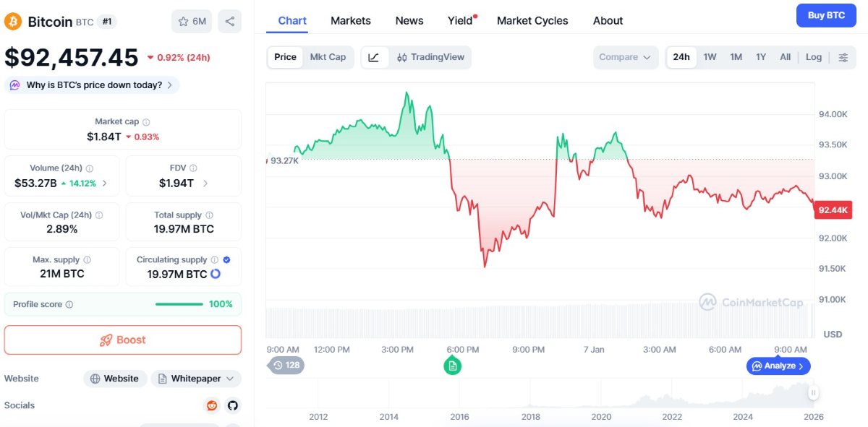Open chart settings sliders icon
The width and height of the screenshot is (868, 427).
(x=843, y=57)
